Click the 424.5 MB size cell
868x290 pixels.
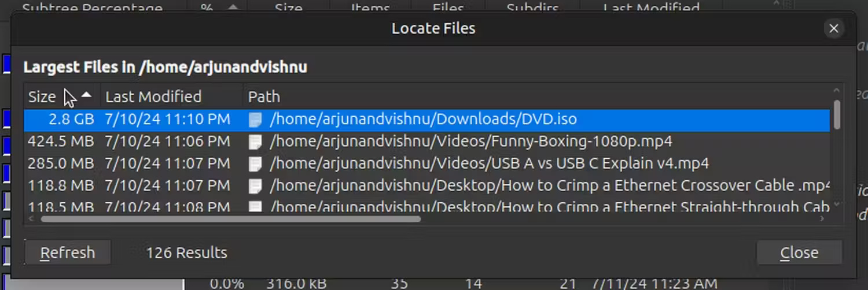[61, 142]
